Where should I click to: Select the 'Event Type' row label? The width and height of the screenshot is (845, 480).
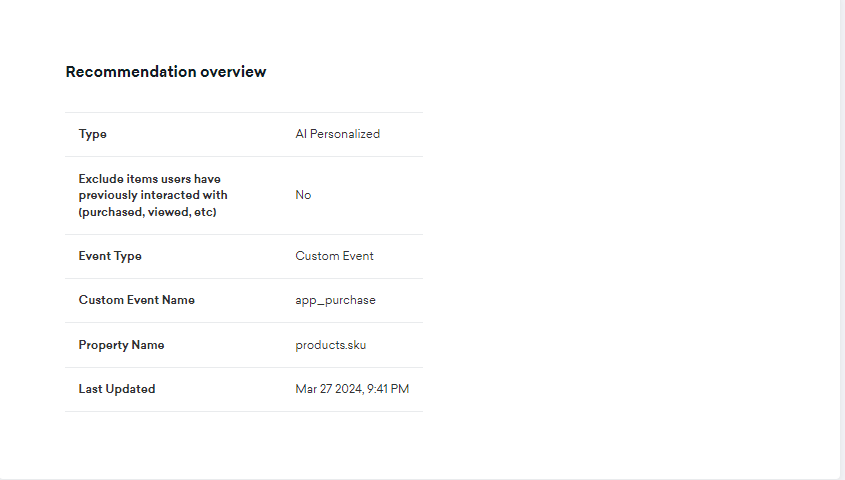point(110,256)
